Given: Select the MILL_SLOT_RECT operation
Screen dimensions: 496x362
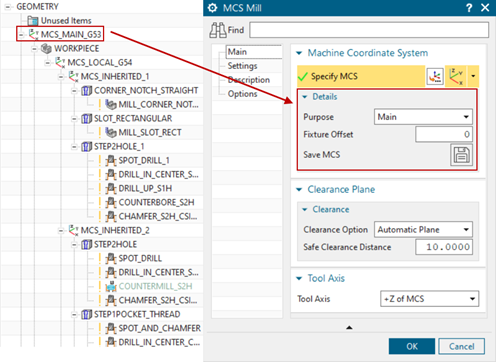Looking at the screenshot, I should pos(143,132).
